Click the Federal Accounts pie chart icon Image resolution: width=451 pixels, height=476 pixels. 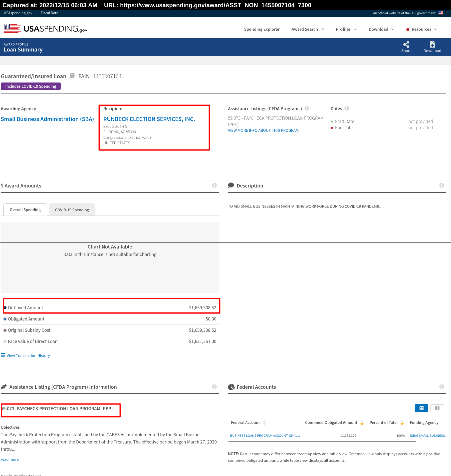tap(231, 387)
